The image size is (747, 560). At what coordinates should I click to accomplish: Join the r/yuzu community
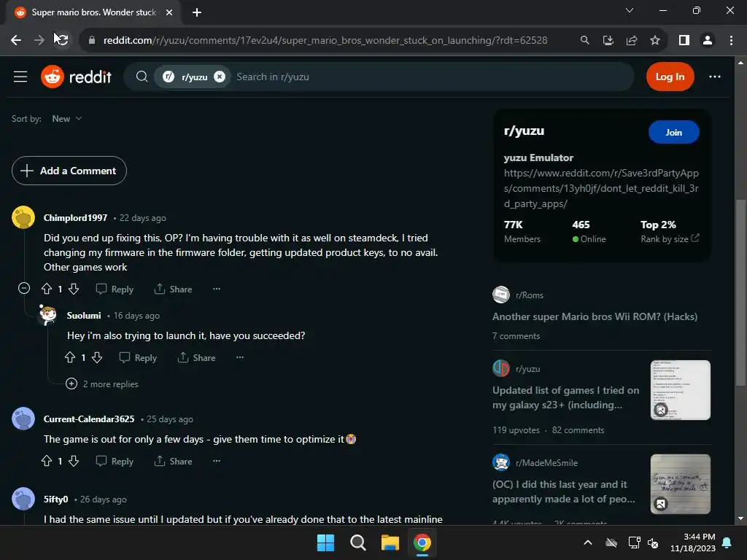673,133
